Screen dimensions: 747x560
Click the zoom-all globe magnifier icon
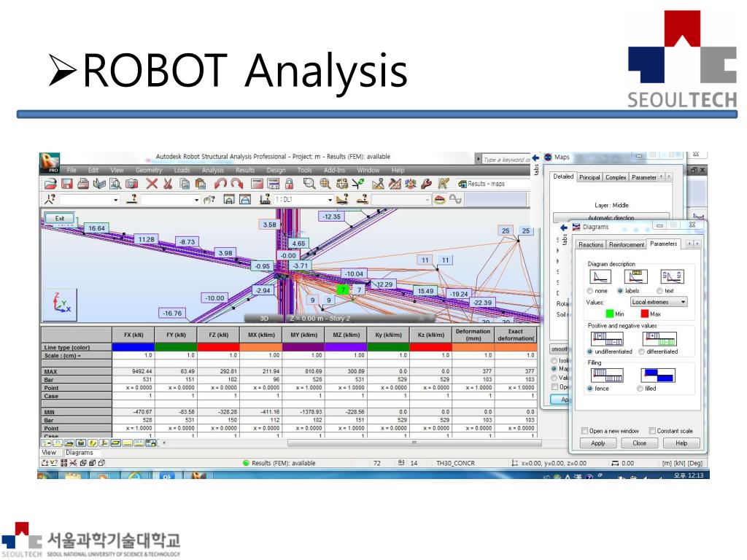click(325, 184)
